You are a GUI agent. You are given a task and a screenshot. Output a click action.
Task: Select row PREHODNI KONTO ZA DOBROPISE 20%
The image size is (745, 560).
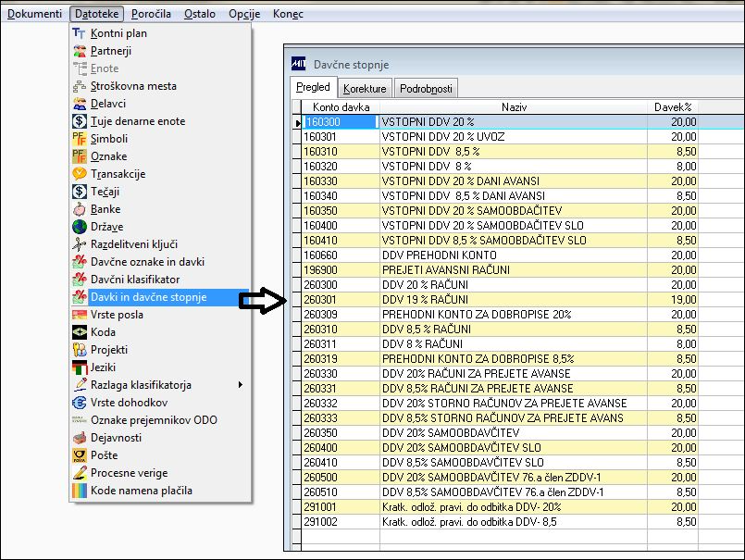(500, 314)
